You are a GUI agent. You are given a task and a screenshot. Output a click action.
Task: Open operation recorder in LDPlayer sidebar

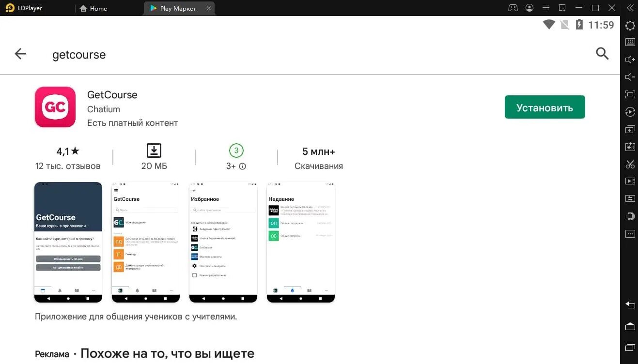click(630, 112)
